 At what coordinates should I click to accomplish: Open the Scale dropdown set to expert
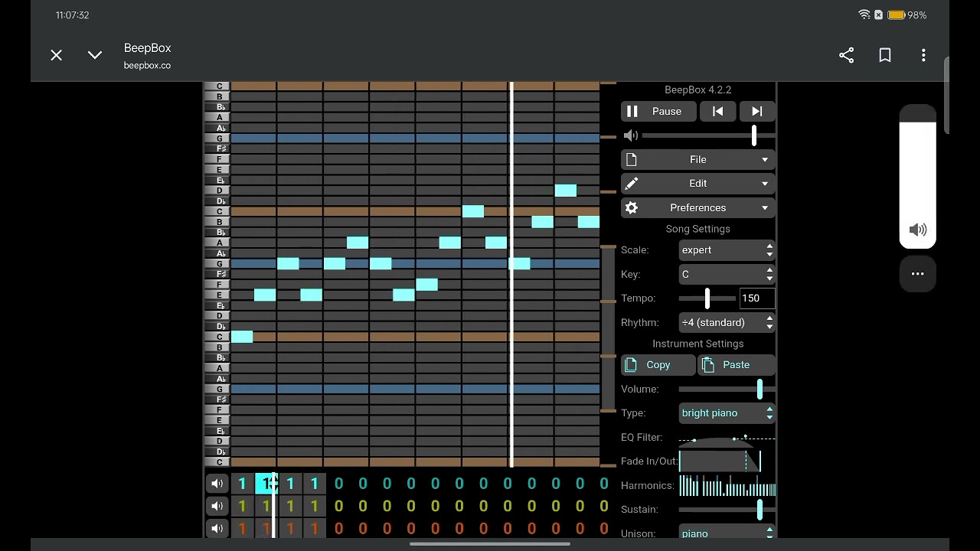727,250
